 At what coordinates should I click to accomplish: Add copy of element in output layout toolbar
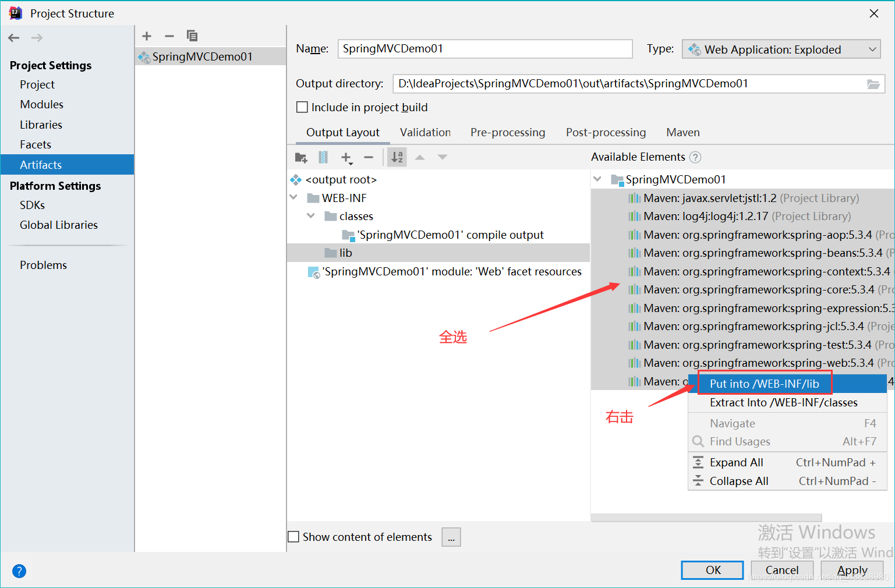point(346,158)
